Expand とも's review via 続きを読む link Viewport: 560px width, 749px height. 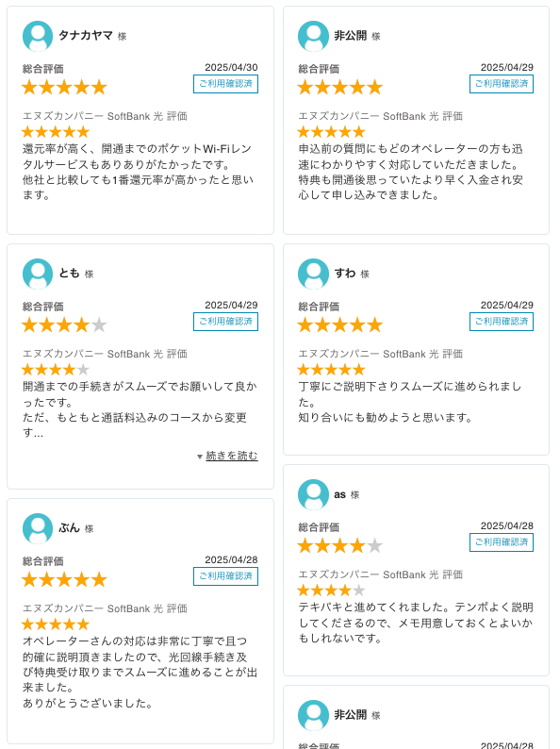tap(232, 456)
